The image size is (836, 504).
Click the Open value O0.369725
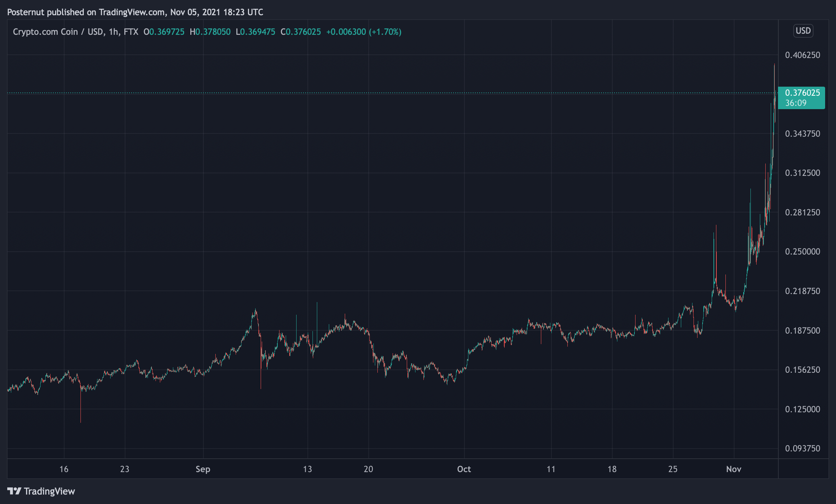pos(164,32)
